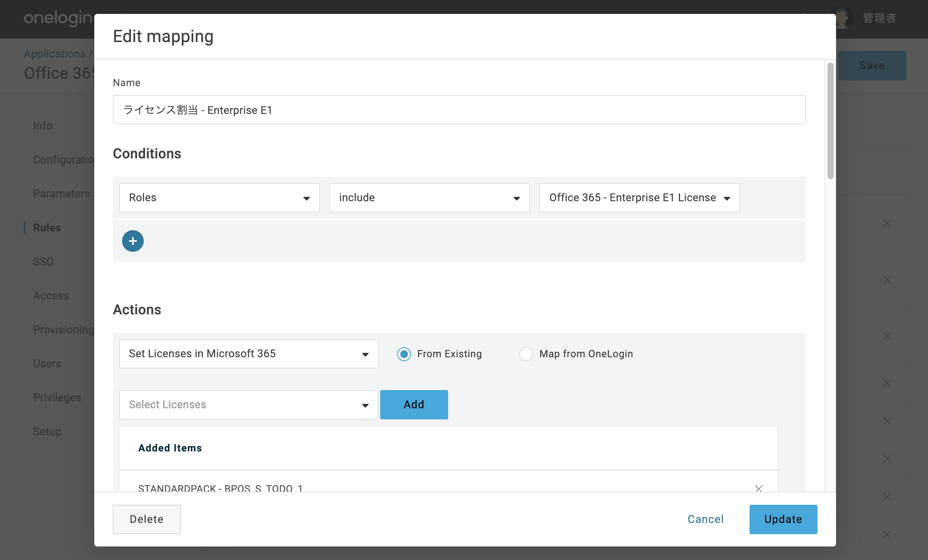
Task: Click the onelogin logo
Action: click(58, 18)
